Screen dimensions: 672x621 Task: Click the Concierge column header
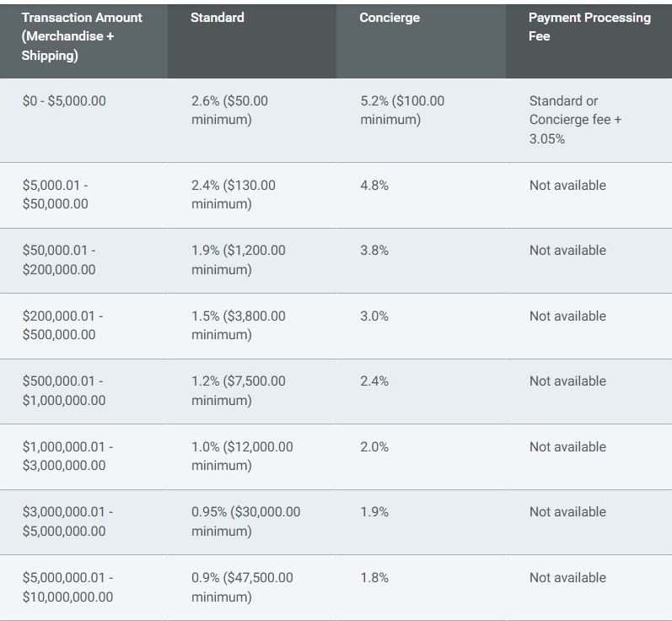[389, 18]
